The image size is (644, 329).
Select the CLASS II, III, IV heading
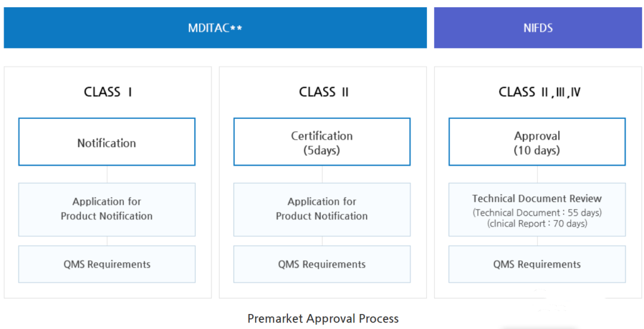tap(539, 92)
